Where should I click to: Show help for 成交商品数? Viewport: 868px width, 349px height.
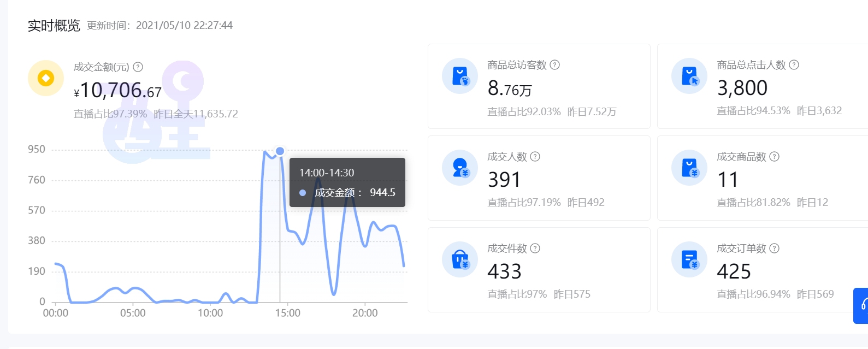tap(775, 157)
